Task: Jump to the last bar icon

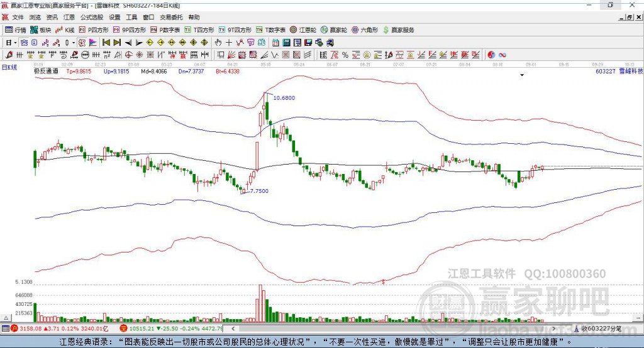Action: point(117,43)
